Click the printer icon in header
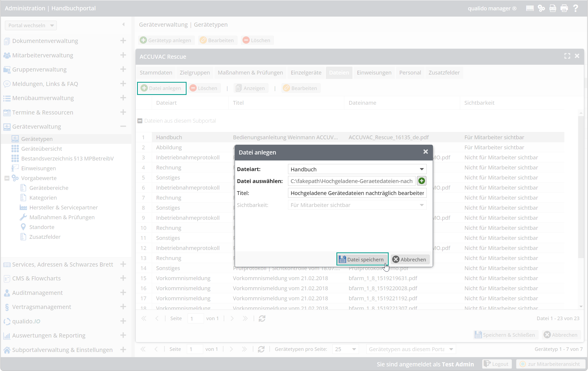The image size is (588, 371). pyautogui.click(x=564, y=8)
